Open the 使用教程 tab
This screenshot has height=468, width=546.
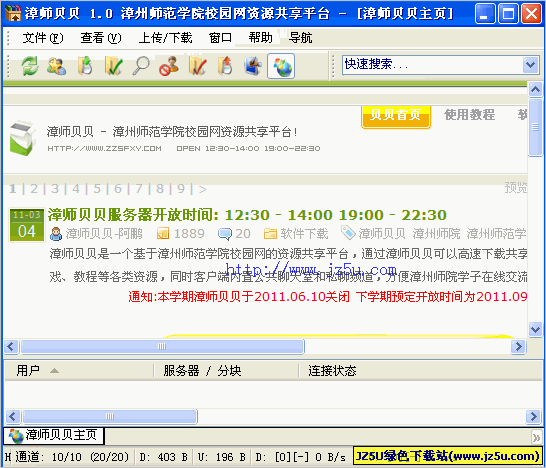click(x=469, y=115)
